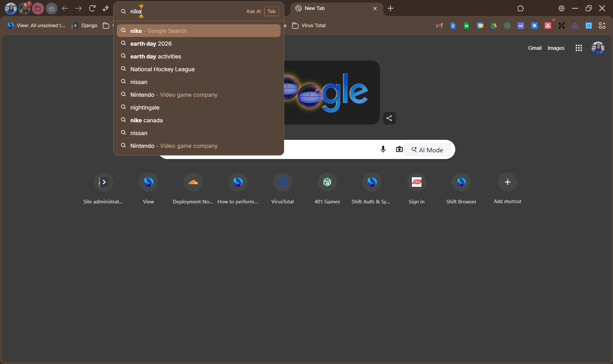
Task: Click inside the address bar text 'nike'
Action: 135,11
